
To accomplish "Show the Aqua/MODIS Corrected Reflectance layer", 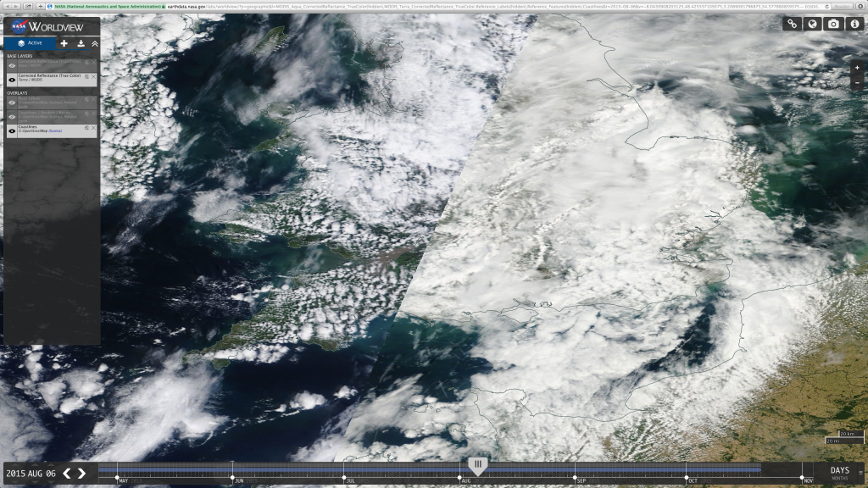I will point(12,65).
